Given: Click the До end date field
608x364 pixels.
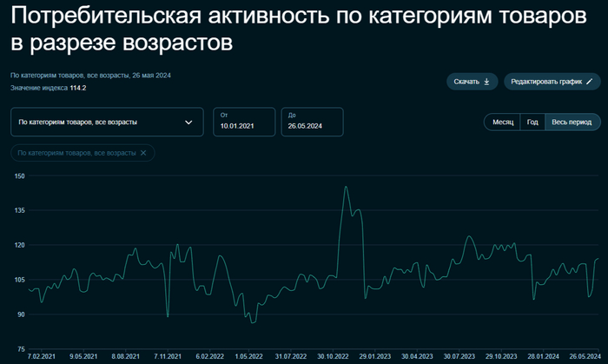Looking at the screenshot, I should point(312,122).
